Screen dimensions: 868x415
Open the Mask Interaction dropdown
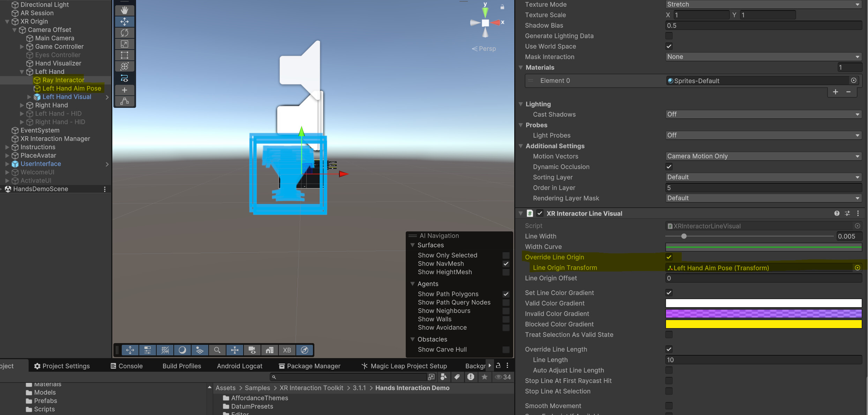tap(763, 57)
